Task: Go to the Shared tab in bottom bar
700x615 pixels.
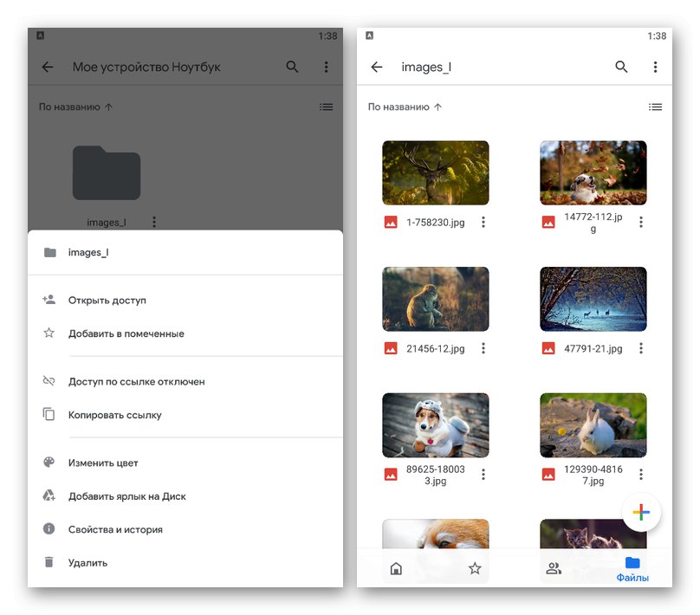Action: 554,568
